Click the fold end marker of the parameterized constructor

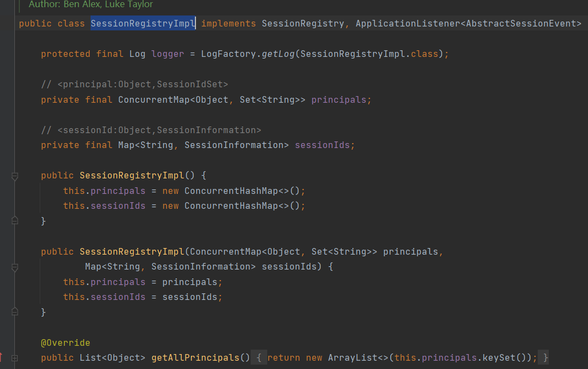click(15, 312)
